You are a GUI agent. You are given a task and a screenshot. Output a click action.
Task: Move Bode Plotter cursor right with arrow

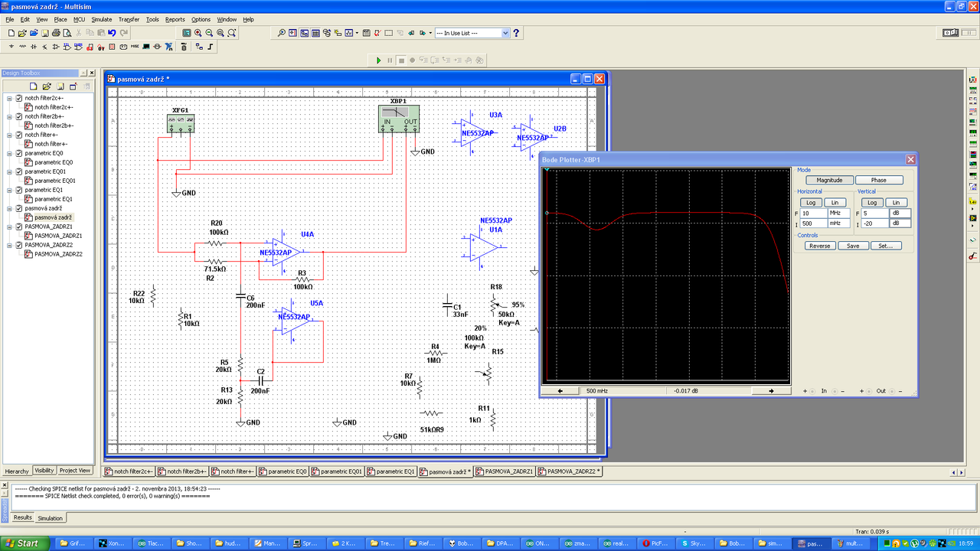click(x=771, y=390)
